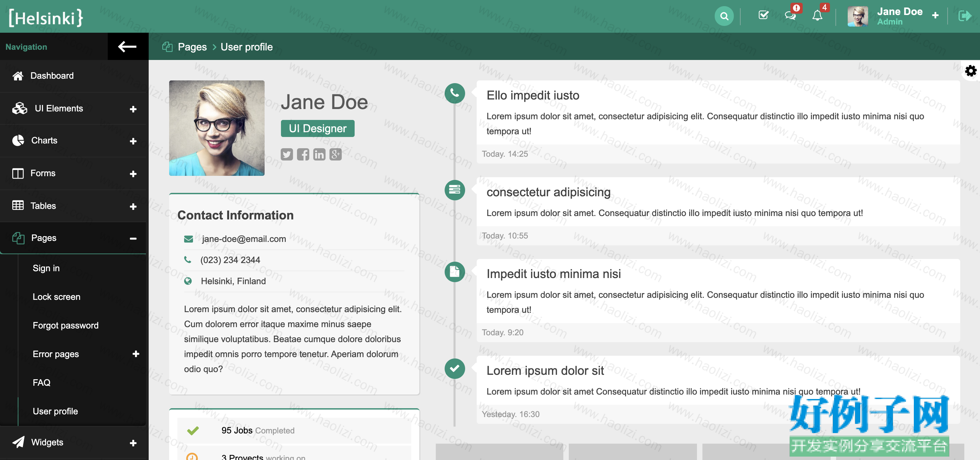Click the (023) 234 2344 phone number
This screenshot has width=980, height=460.
pyautogui.click(x=230, y=260)
